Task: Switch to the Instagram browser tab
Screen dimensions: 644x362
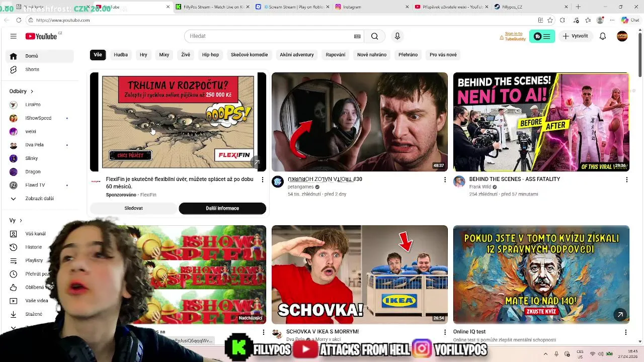Action: coord(372,7)
